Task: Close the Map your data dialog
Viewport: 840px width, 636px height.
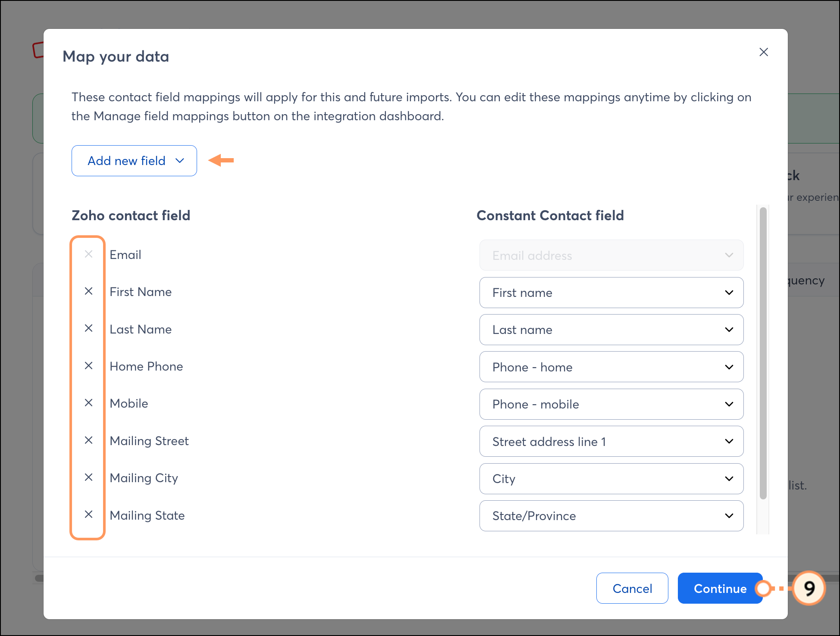Action: coord(763,52)
